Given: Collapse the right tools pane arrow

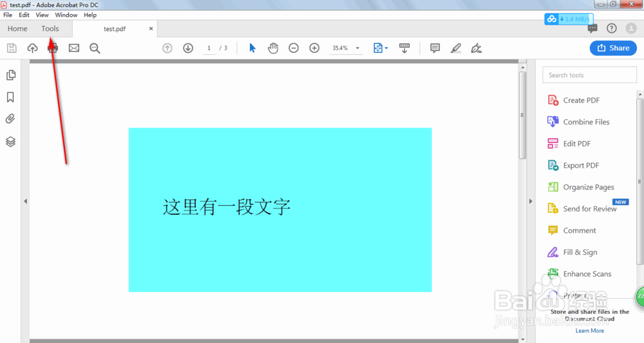Looking at the screenshot, I should (530, 201).
